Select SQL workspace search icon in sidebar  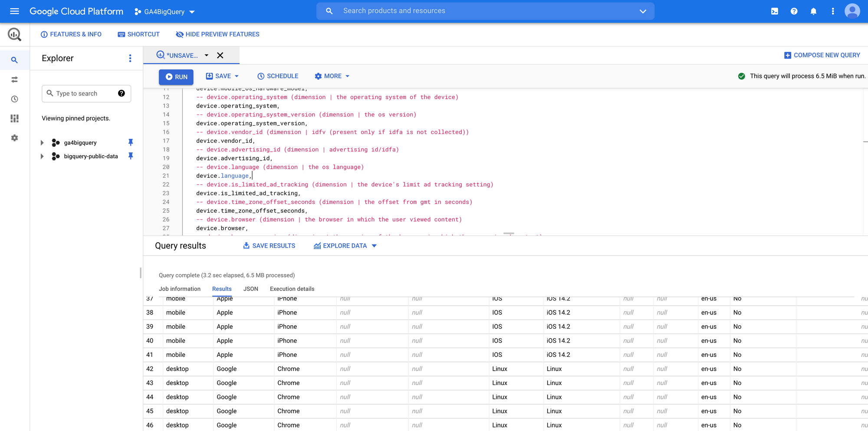[14, 60]
